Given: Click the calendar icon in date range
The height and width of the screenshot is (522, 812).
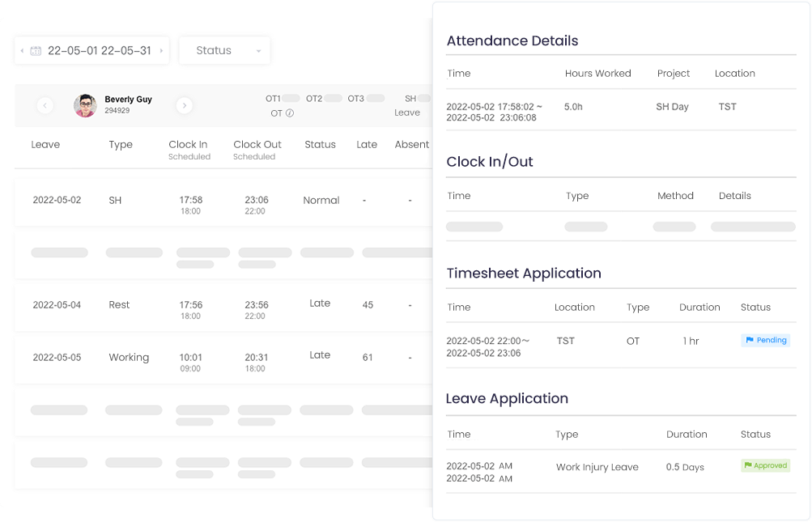Looking at the screenshot, I should 36,51.
